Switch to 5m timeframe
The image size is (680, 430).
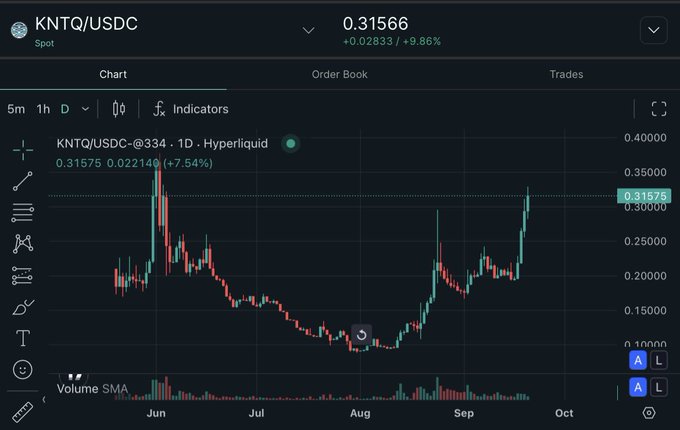click(x=16, y=109)
